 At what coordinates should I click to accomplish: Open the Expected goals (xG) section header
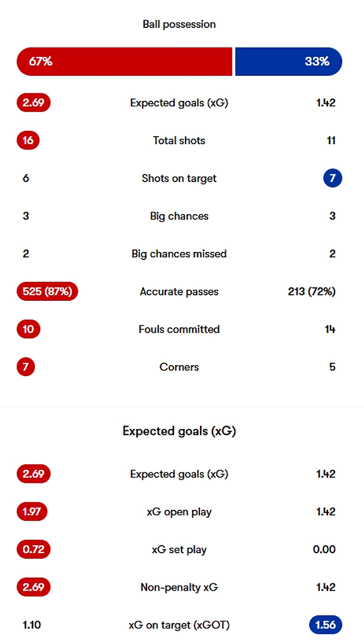179,431
